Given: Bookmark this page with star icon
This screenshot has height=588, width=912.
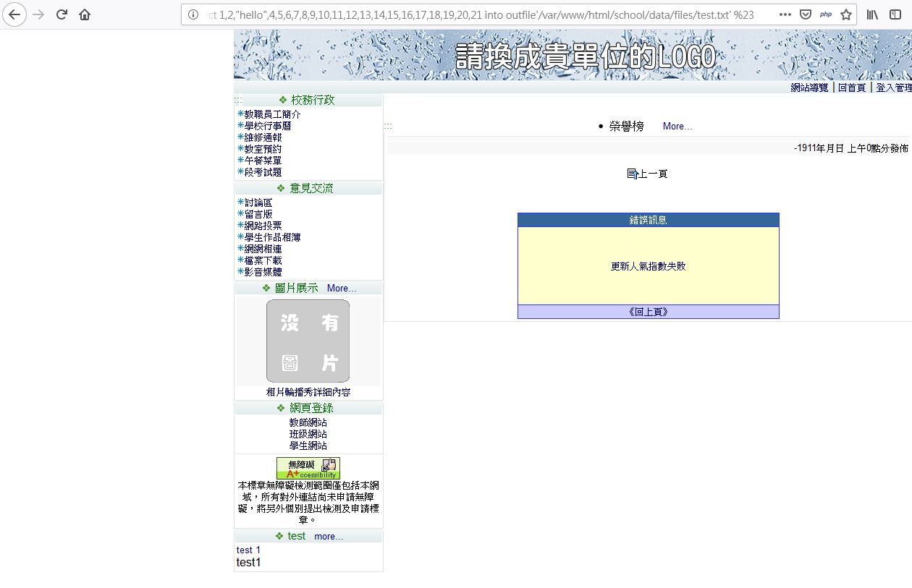Looking at the screenshot, I should point(846,14).
